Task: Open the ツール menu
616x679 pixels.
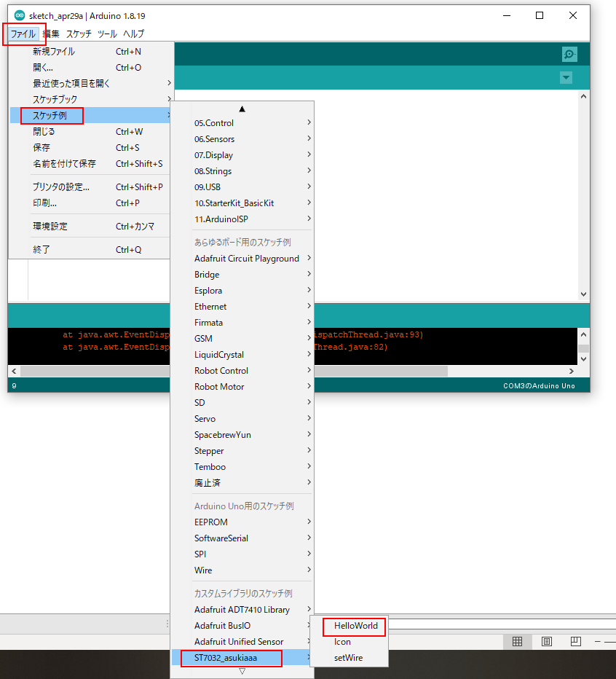Action: (x=107, y=34)
